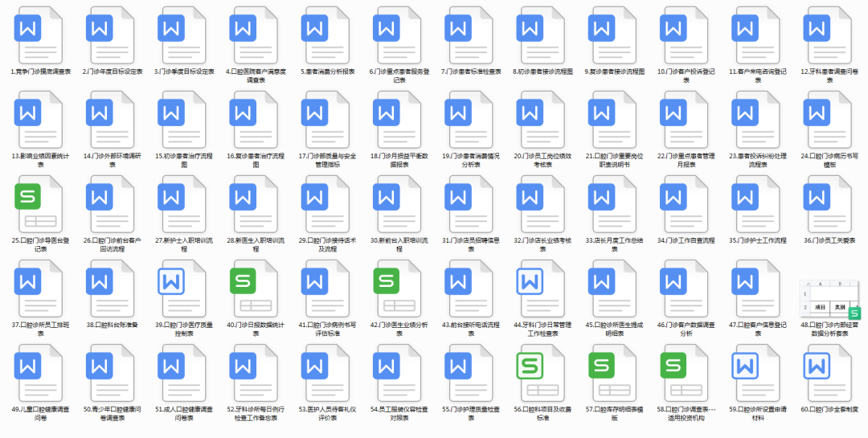The height and width of the screenshot is (438, 868).
Task: Open green spreadsheet 25.口腔门诊导医台登记表
Action: 40,205
